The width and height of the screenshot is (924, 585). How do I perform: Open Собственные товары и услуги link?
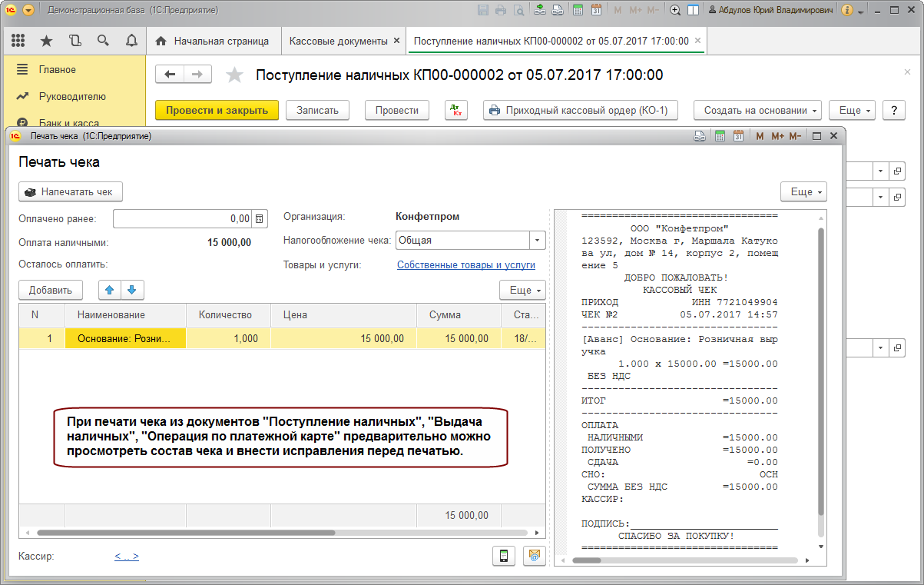[x=465, y=265]
